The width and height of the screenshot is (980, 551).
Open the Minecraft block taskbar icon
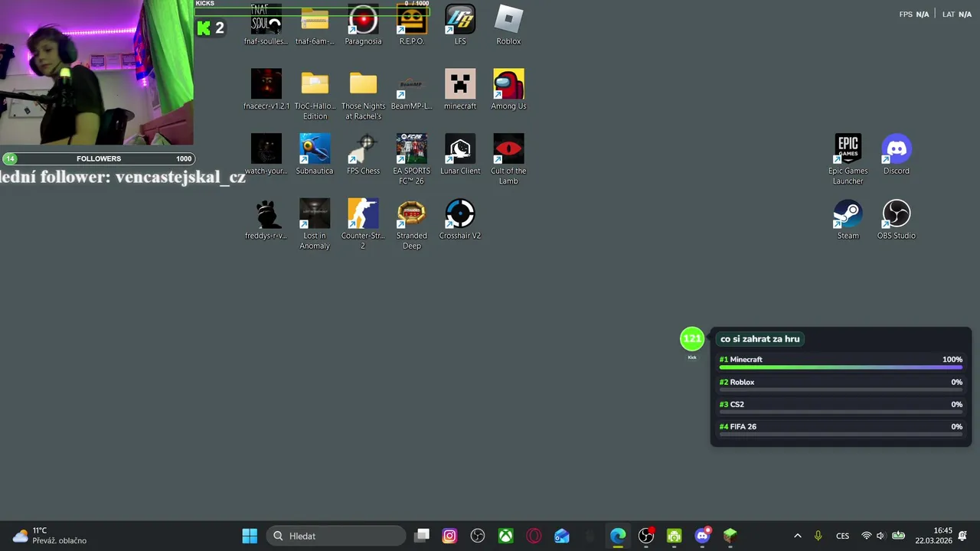coord(730,536)
